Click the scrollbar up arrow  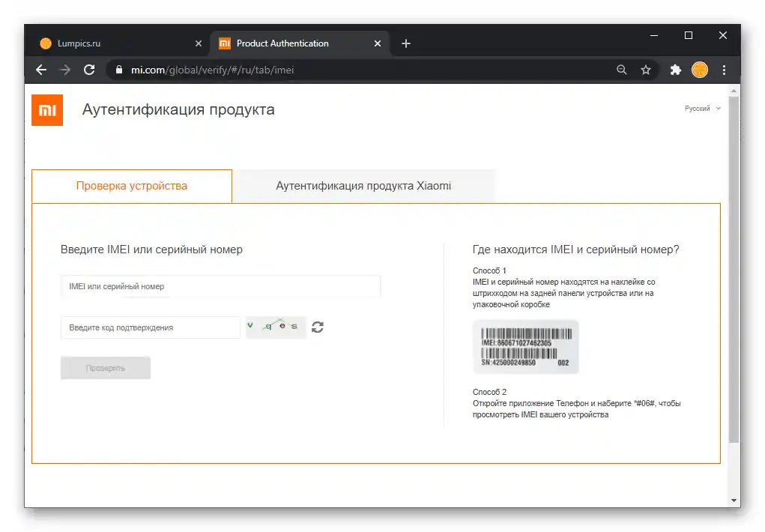click(x=734, y=91)
